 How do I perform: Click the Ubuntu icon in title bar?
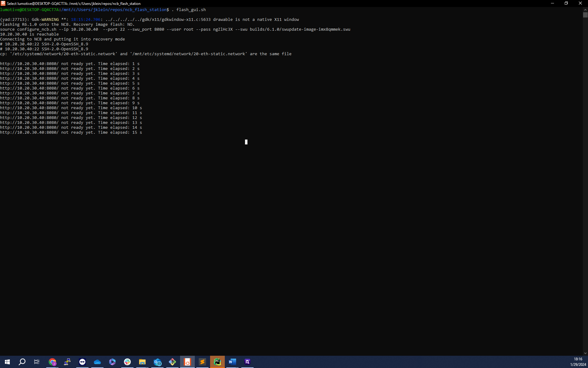coord(3,3)
